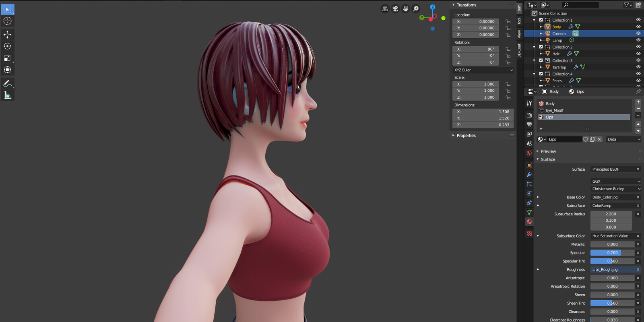Switch to camera view icon
The image size is (644, 322).
(x=395, y=9)
